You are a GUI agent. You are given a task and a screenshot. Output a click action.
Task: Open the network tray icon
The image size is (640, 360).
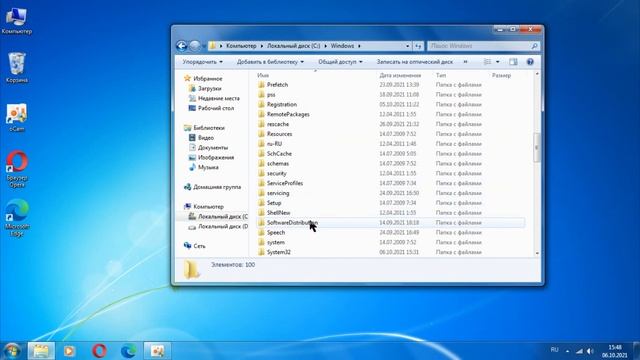point(579,351)
